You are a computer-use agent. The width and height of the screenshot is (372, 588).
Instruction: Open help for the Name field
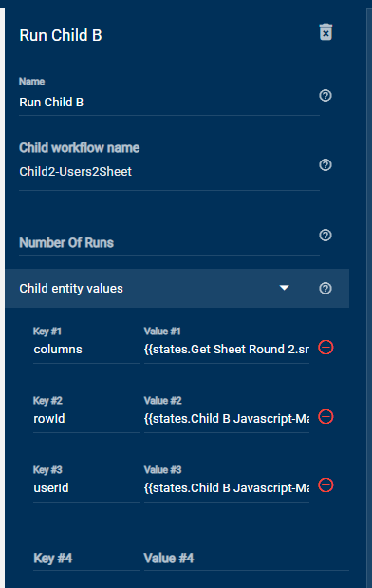click(325, 96)
